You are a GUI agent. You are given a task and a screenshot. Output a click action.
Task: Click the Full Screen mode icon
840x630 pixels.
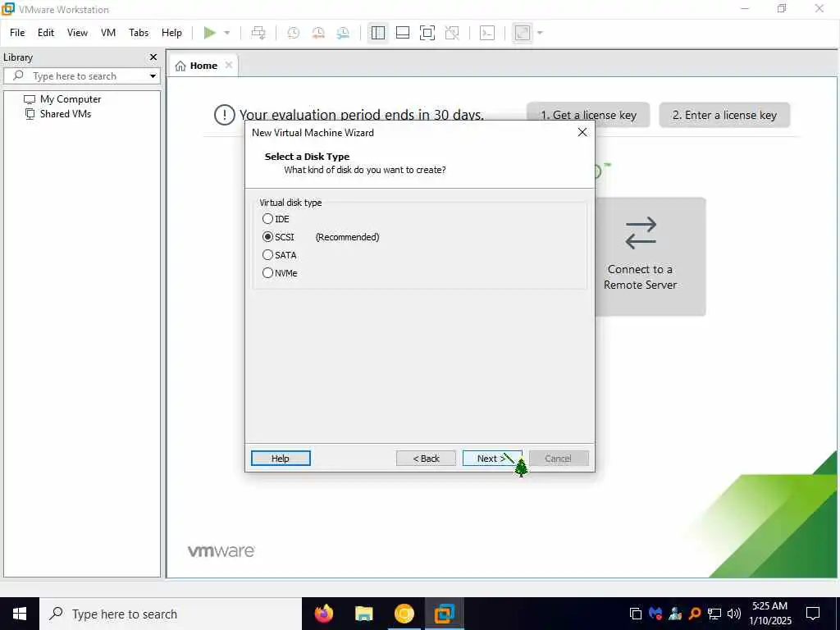click(x=427, y=33)
